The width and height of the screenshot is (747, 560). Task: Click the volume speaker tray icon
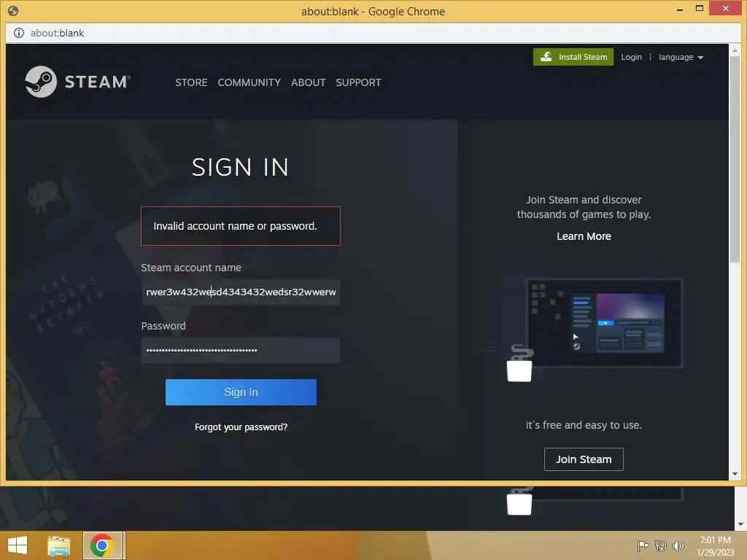point(678,545)
